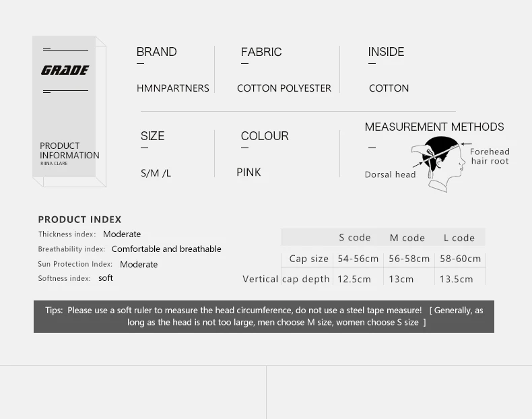Click the L code column header
This screenshot has width=532, height=419.
(459, 238)
